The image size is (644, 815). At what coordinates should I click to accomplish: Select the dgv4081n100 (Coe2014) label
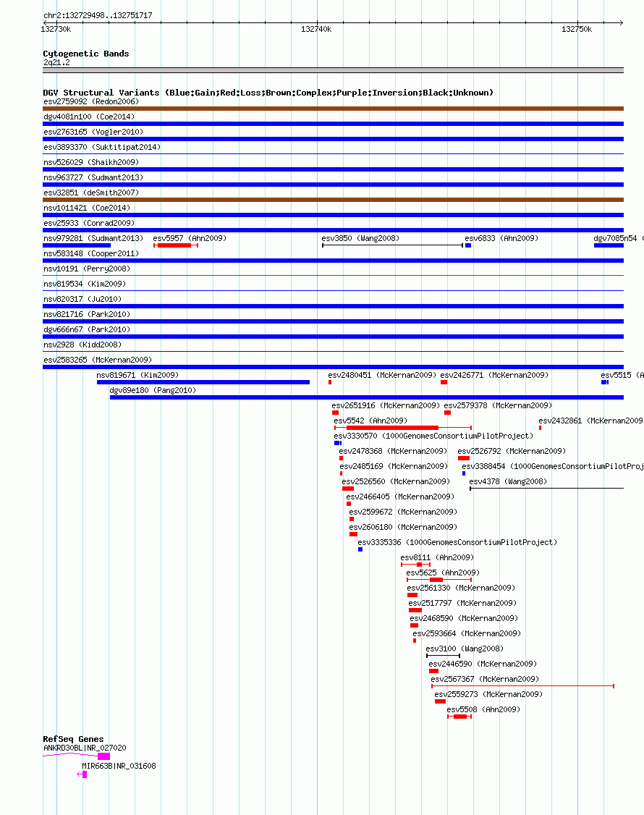[x=89, y=117]
